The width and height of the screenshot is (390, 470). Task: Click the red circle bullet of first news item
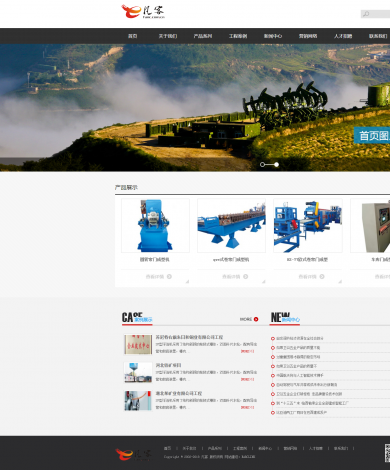click(x=273, y=338)
